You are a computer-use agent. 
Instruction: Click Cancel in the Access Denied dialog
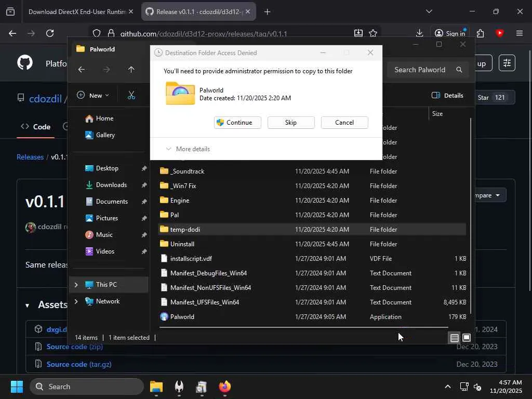tap(344, 123)
